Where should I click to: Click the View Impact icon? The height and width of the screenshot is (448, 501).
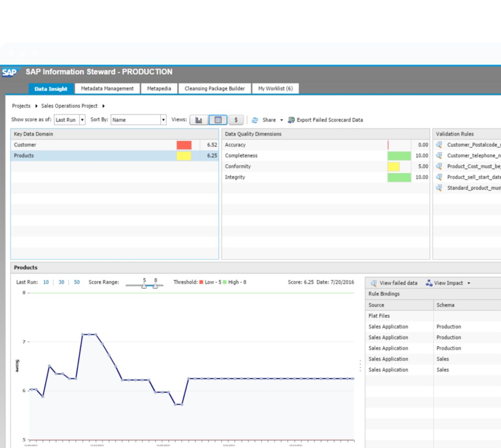(x=428, y=283)
